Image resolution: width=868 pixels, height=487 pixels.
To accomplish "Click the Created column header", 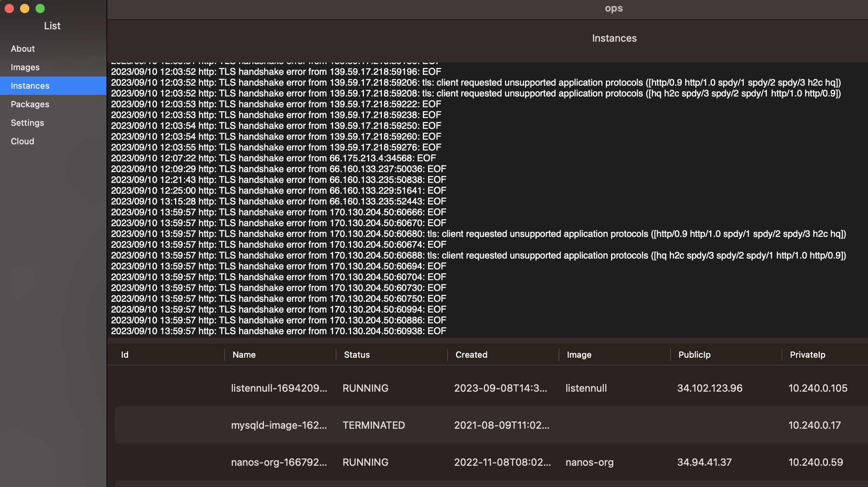I will [x=471, y=355].
